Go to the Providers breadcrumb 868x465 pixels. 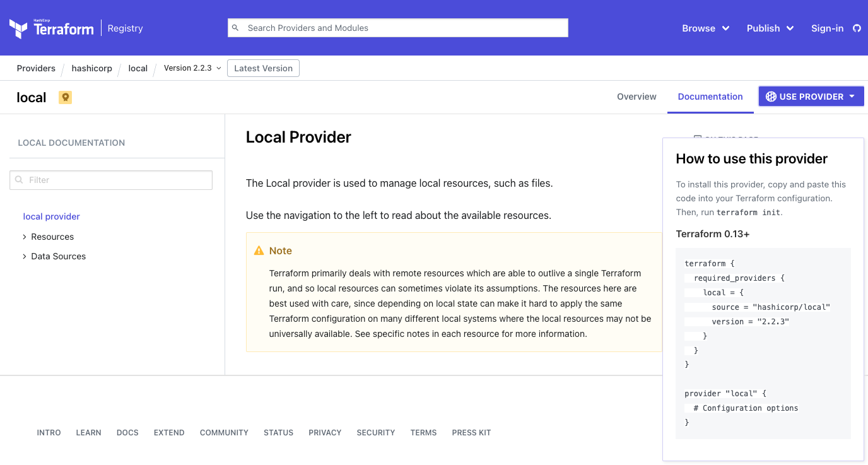[36, 68]
